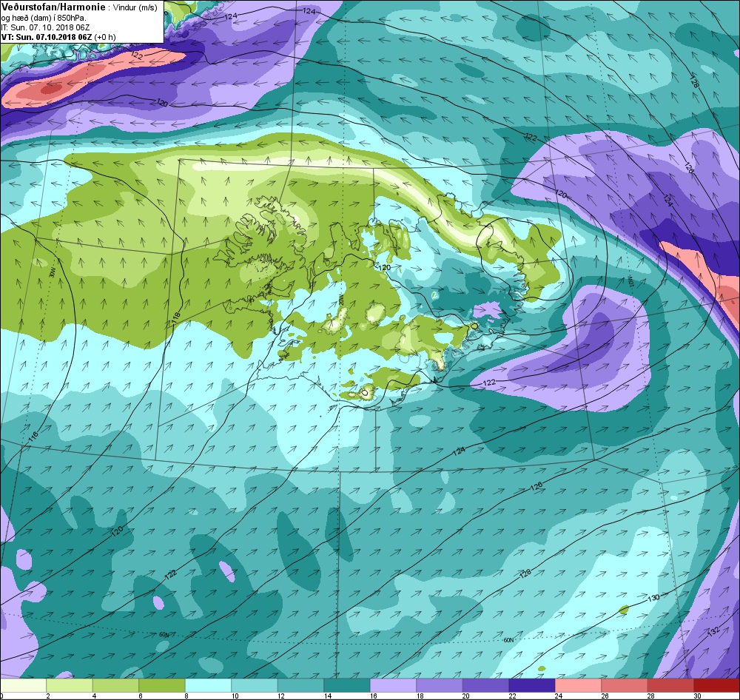Click the '132' contour label
This screenshot has height=700, width=740.
coord(713,630)
